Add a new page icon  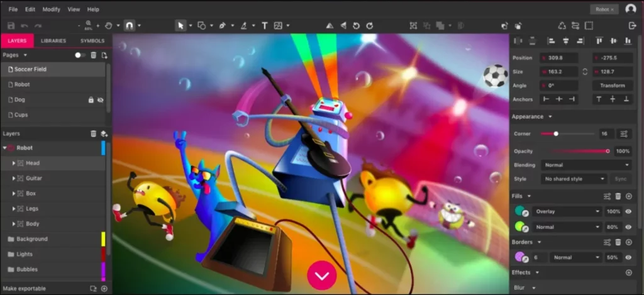coord(104,55)
